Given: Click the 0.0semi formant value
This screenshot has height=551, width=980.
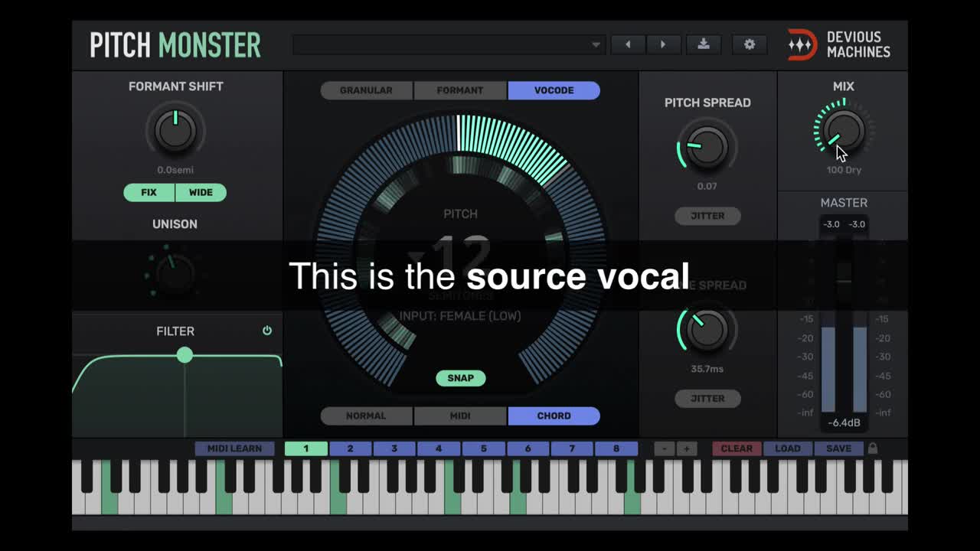Looking at the screenshot, I should click(175, 170).
